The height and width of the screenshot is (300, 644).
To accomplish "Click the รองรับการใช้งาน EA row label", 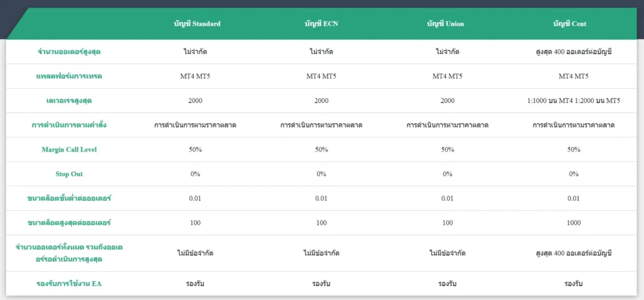I will (x=69, y=284).
